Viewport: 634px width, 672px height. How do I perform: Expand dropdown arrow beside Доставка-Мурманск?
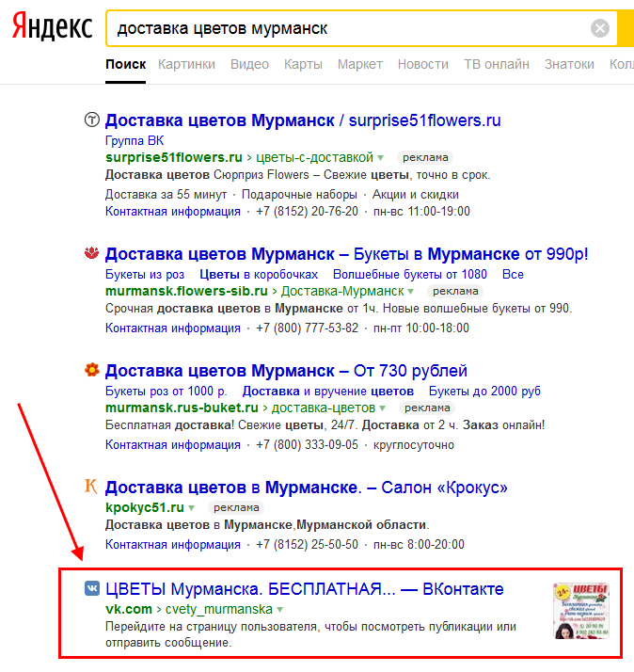410,292
